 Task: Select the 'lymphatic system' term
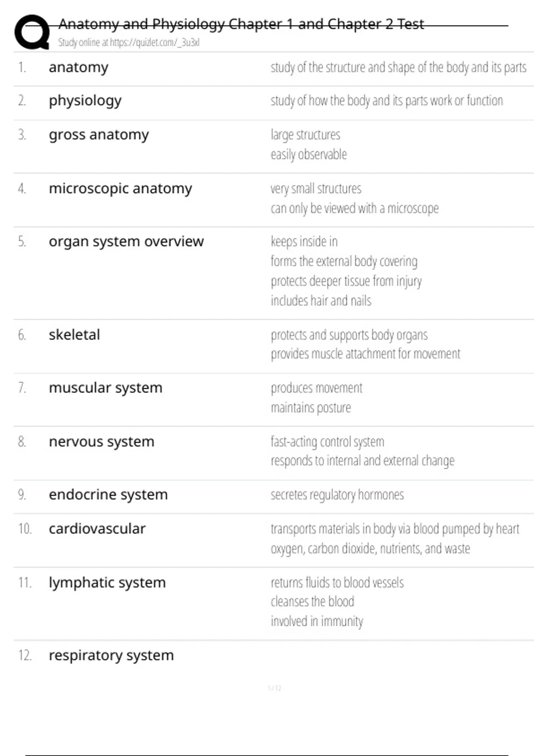pyautogui.click(x=107, y=583)
